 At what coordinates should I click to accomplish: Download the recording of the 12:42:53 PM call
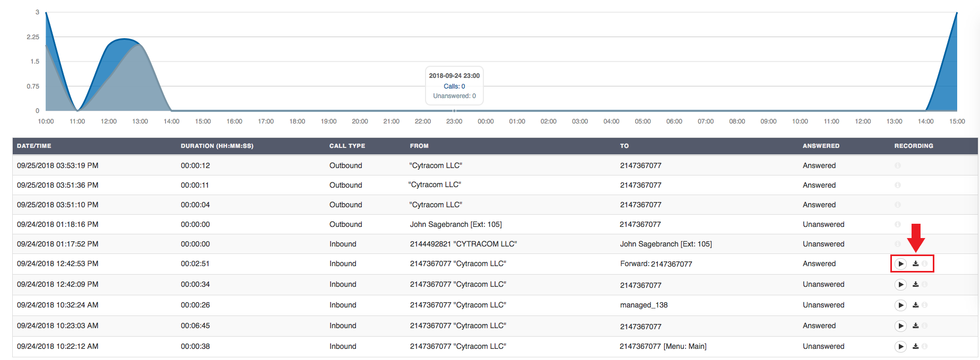pyautogui.click(x=915, y=264)
